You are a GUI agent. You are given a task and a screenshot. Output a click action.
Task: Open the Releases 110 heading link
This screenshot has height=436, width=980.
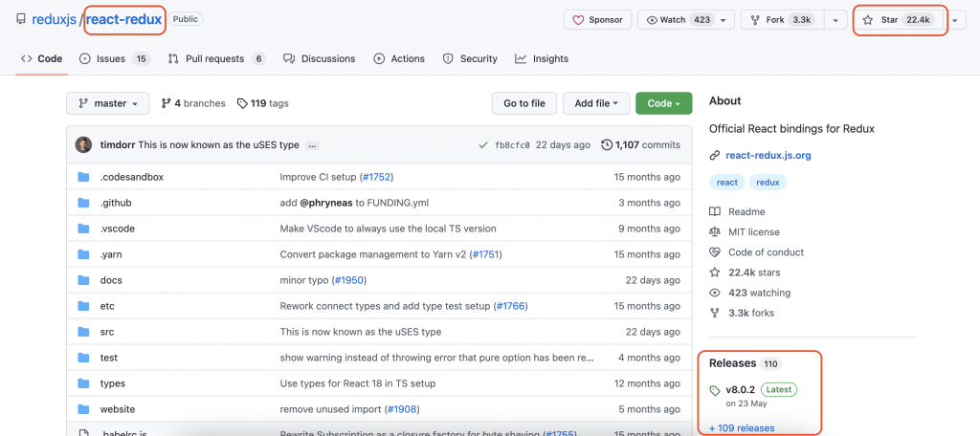point(745,363)
